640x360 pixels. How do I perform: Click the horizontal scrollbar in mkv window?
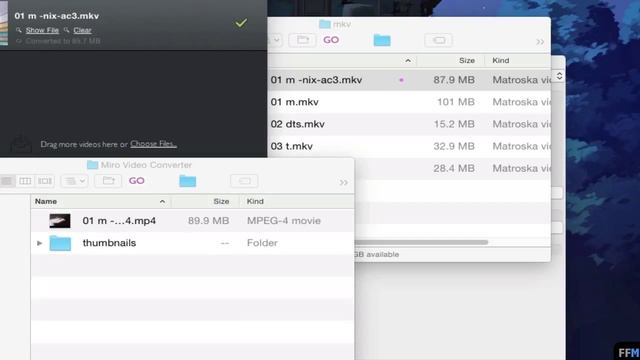tap(421, 242)
